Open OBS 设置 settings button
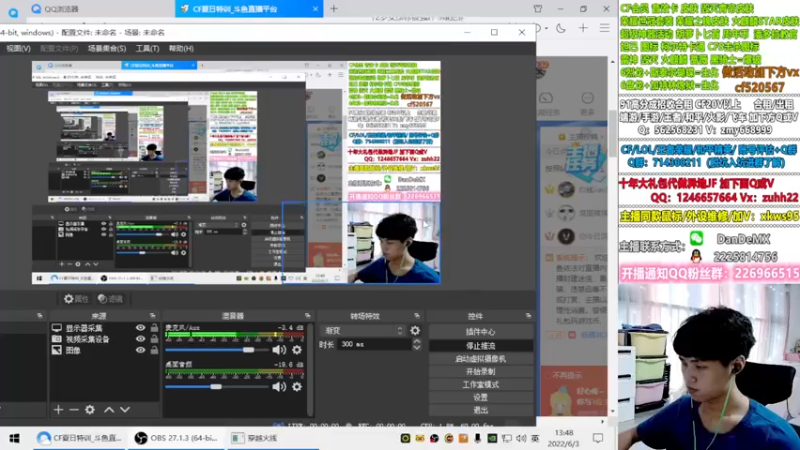800x450 pixels. (x=481, y=397)
